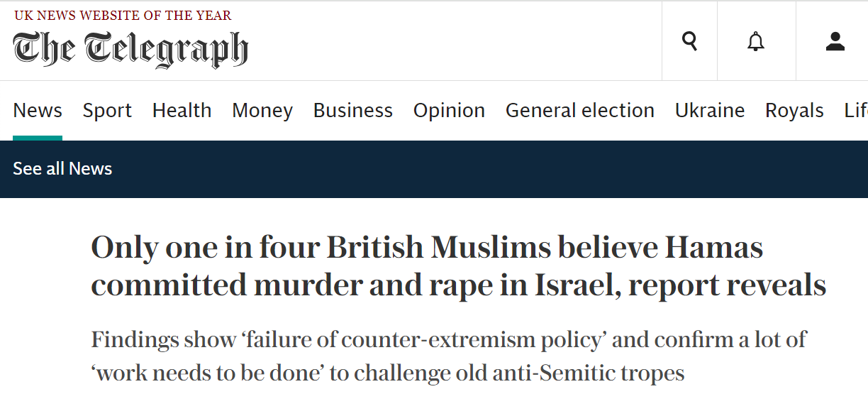Open the search magnifier icon
The image size is (868, 416).
pyautogui.click(x=689, y=42)
